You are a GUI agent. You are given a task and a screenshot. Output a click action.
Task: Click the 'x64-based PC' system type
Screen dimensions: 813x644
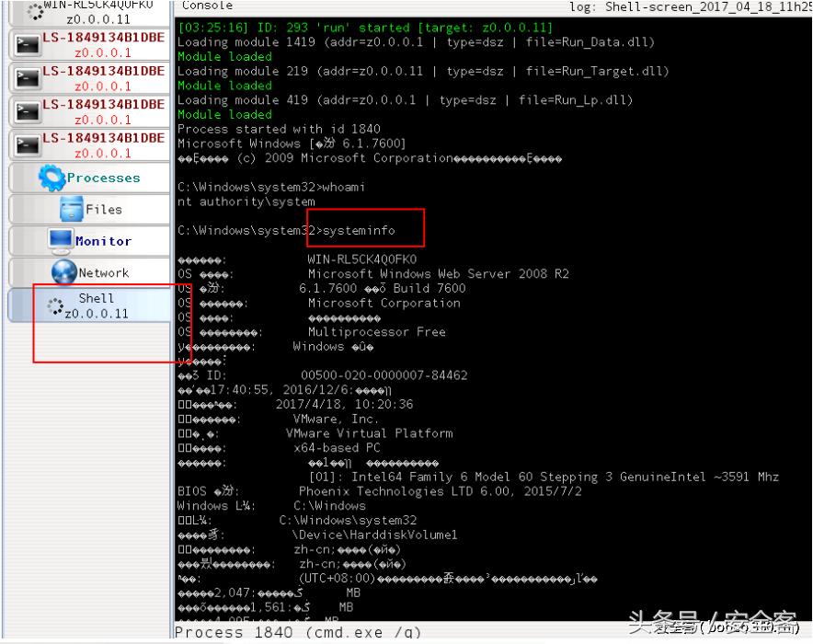coord(337,448)
